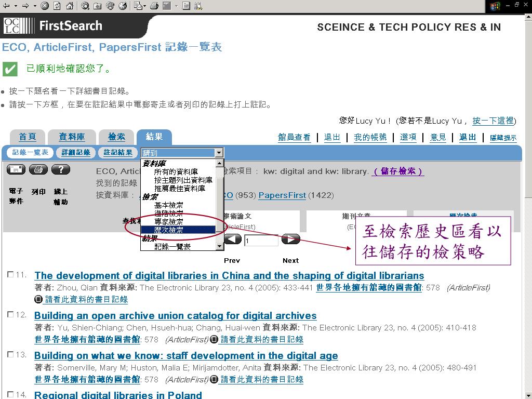The width and height of the screenshot is (532, 399).
Task: Click the browser Back arrow
Action: pyautogui.click(x=6, y=5)
